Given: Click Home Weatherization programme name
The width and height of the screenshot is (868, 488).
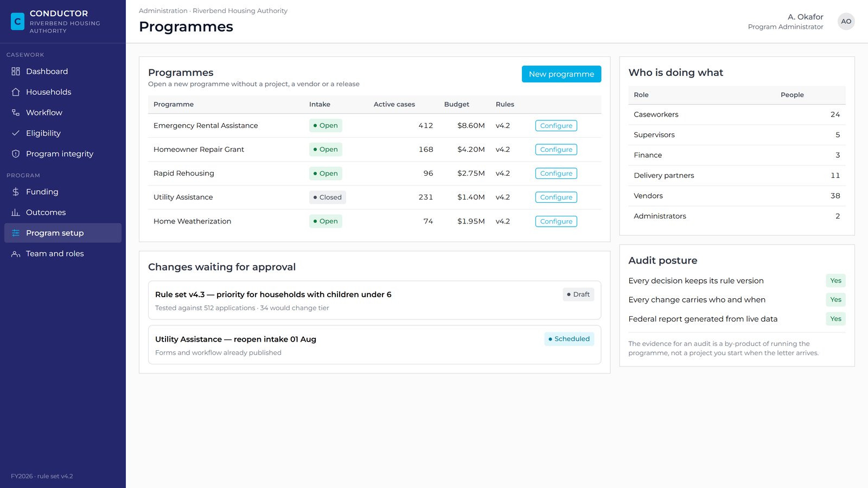Looking at the screenshot, I should click(192, 221).
